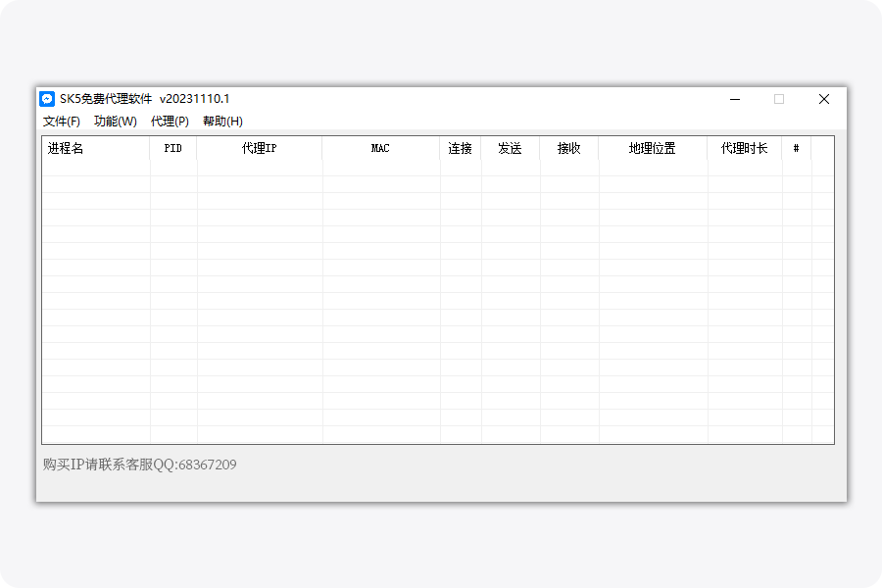Click the PID column header
The height and width of the screenshot is (588, 882).
pos(173,149)
